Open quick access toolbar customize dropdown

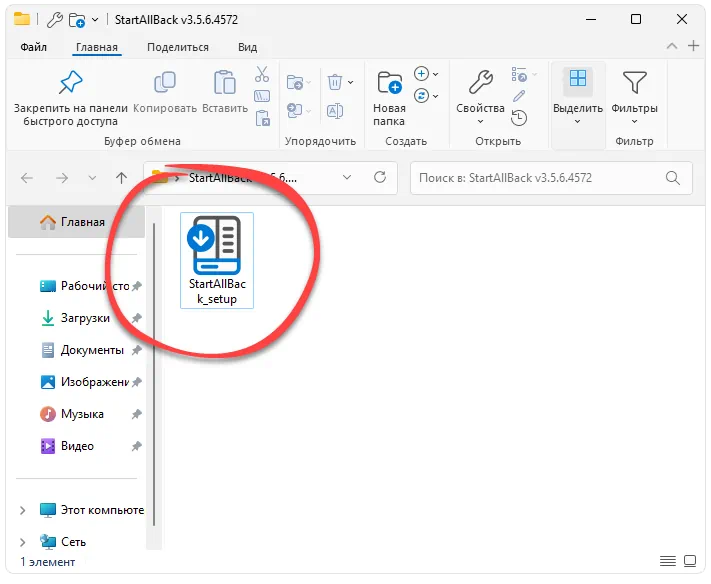coord(95,19)
